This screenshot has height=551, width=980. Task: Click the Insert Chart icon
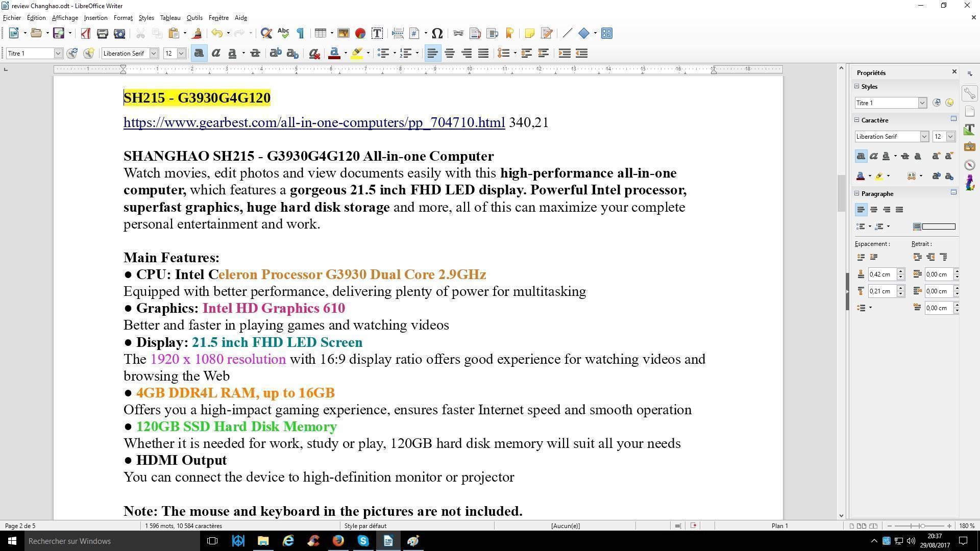(x=360, y=34)
